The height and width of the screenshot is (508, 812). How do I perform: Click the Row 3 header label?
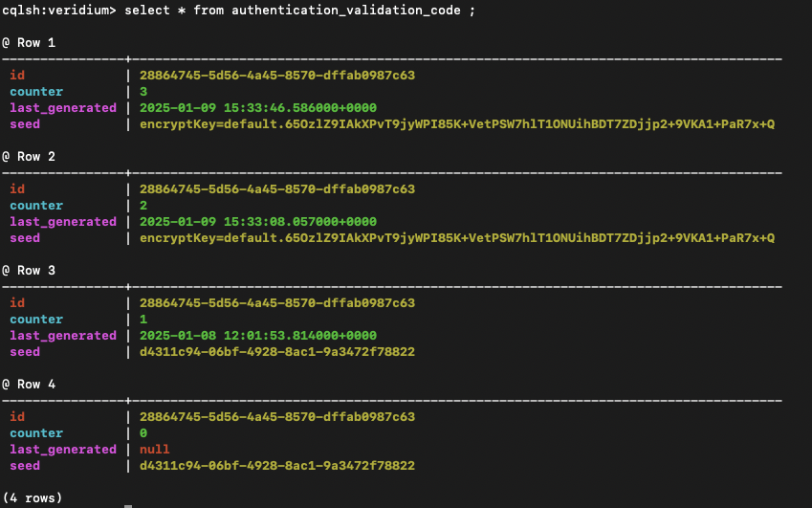tap(29, 270)
